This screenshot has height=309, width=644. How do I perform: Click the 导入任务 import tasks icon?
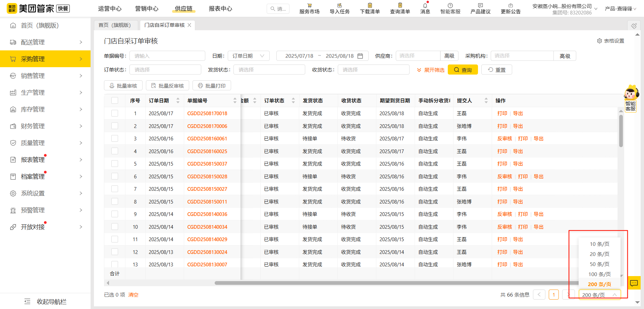339,8
